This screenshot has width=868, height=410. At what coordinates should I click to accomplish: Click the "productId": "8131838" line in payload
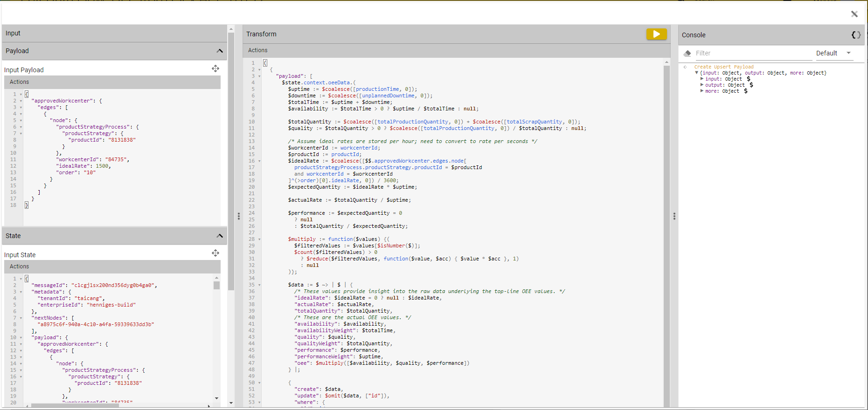[102, 140]
